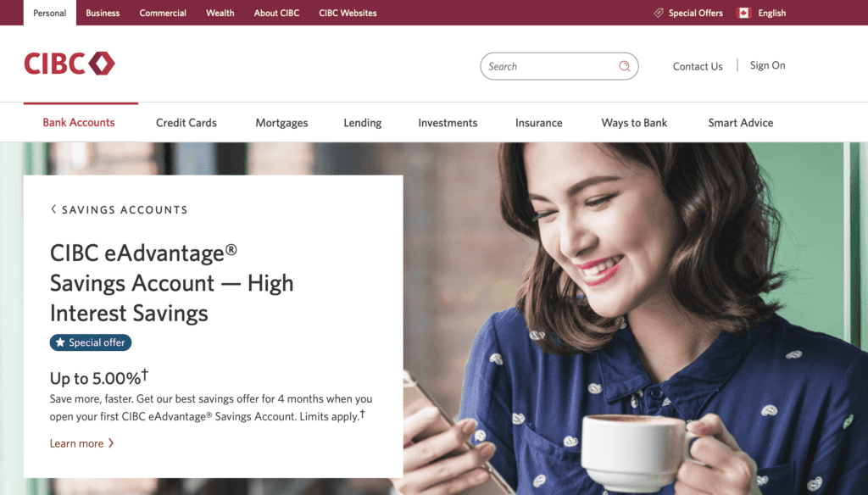868x495 pixels.
Task: Open the Contact Us link
Action: pos(698,66)
